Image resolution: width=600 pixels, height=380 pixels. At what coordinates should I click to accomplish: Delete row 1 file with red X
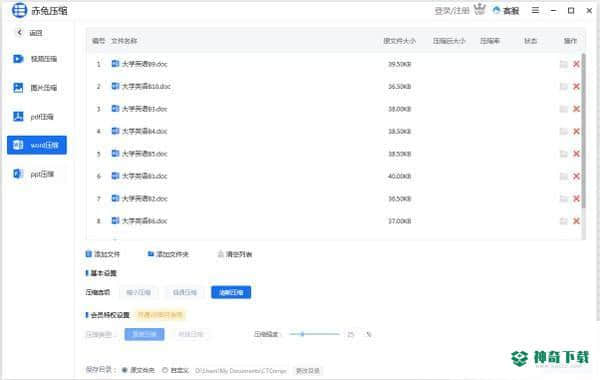576,64
